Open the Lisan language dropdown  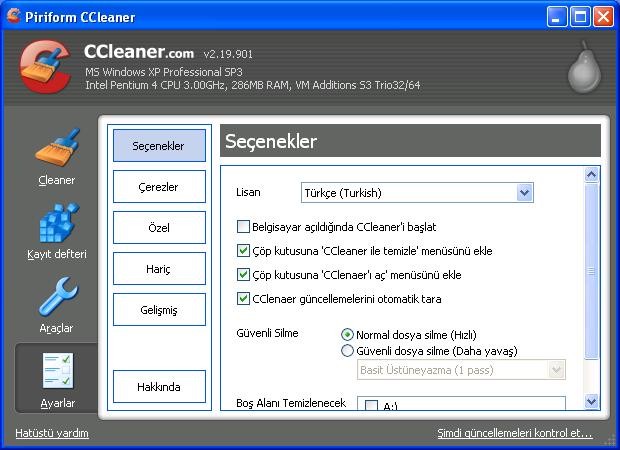tap(524, 192)
